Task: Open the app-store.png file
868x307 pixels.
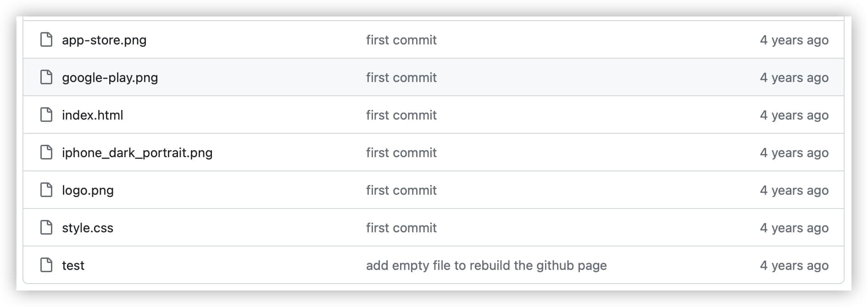Action: tap(105, 40)
